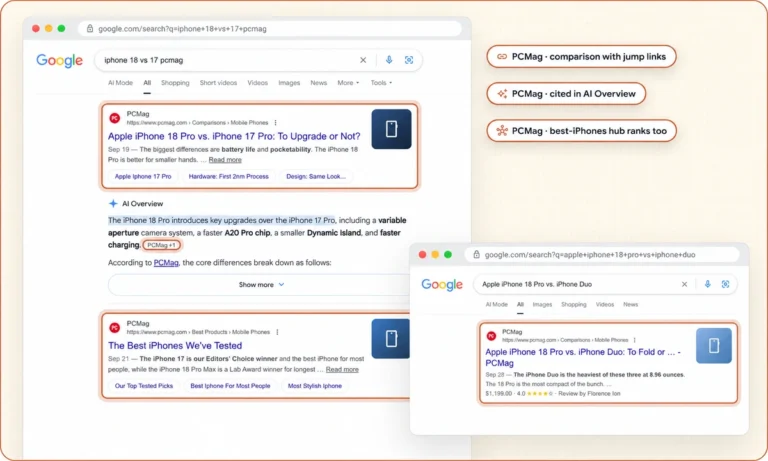Click Read more on the Sep 21 snippet
This screenshot has width=768, height=461.
342,369
